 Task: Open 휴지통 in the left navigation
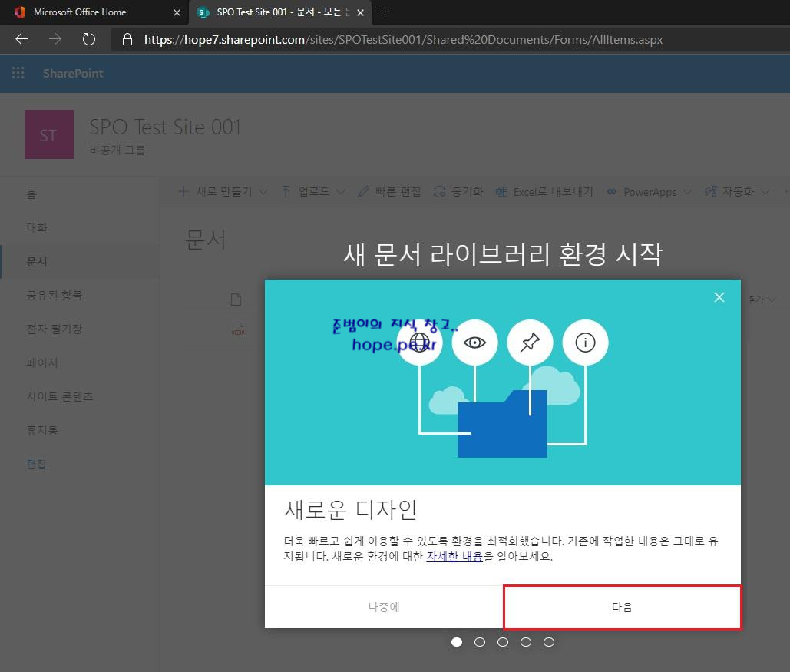click(x=42, y=430)
